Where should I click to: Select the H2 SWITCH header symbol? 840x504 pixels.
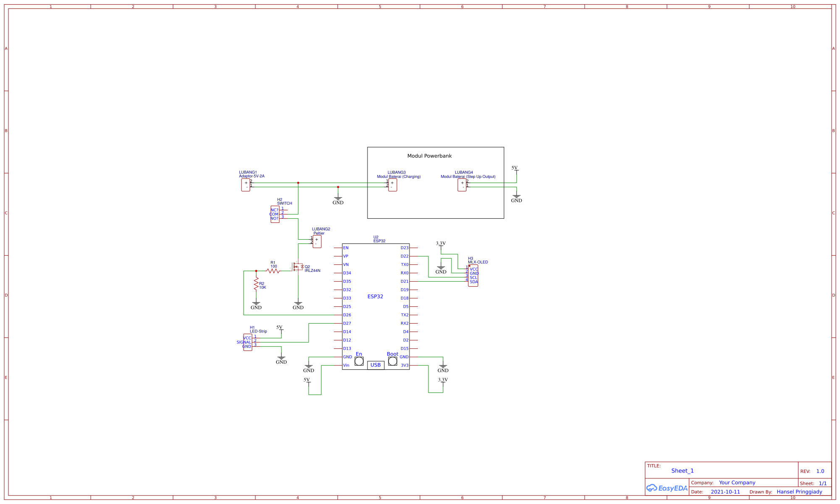[275, 214]
